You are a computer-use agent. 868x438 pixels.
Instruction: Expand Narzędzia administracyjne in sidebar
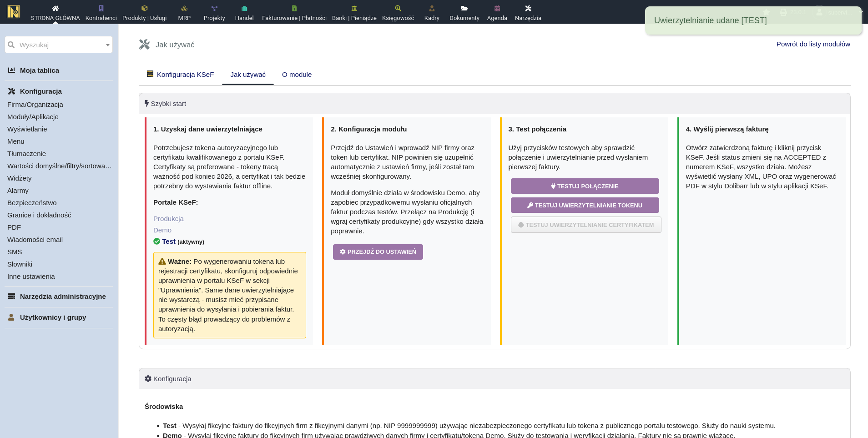tap(63, 297)
